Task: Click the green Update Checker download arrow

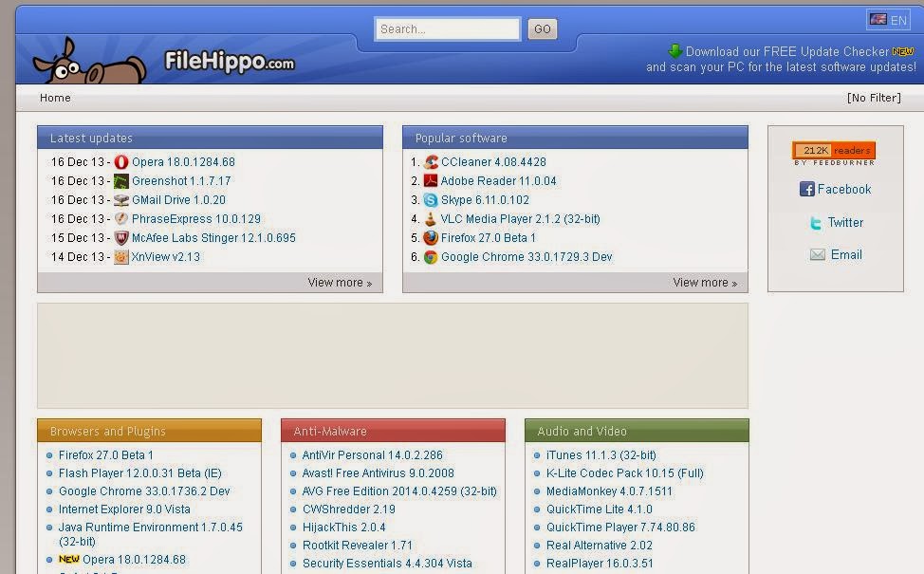Action: pyautogui.click(x=675, y=50)
